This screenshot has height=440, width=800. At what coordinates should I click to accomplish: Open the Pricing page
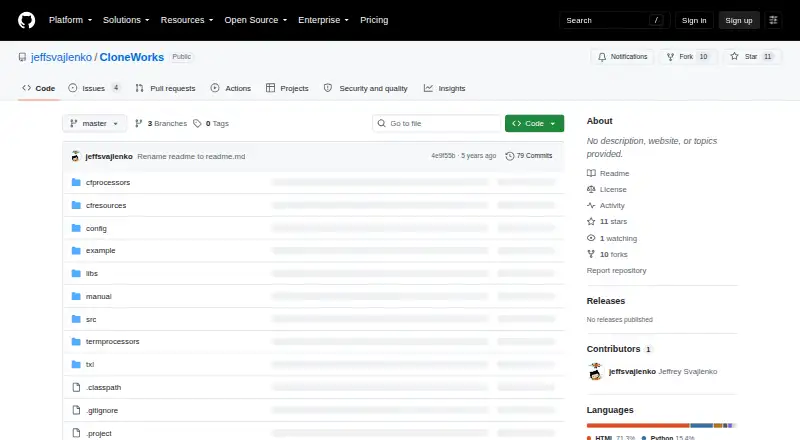point(374,20)
